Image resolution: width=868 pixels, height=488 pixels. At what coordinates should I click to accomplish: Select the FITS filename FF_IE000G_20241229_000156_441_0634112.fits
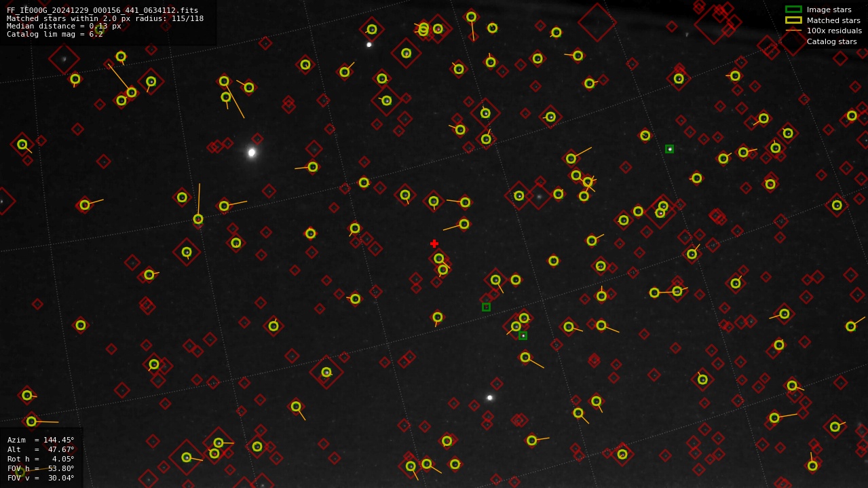[x=102, y=10]
